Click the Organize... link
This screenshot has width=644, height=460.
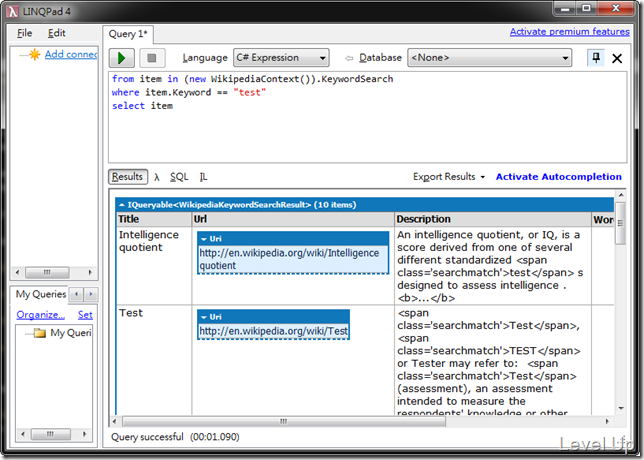(x=41, y=315)
